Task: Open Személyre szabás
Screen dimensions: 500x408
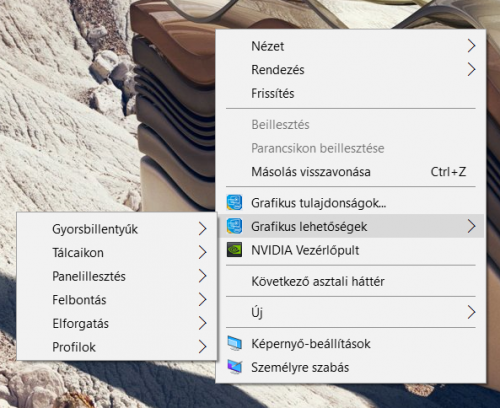Action: pyautogui.click(x=351, y=367)
